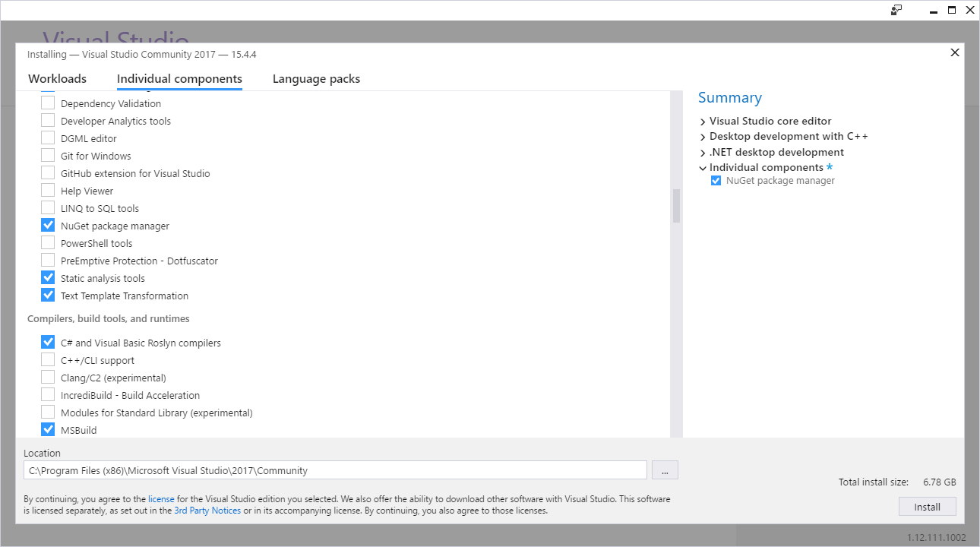Uncheck Static analysis tools
980x547 pixels.
(x=48, y=277)
